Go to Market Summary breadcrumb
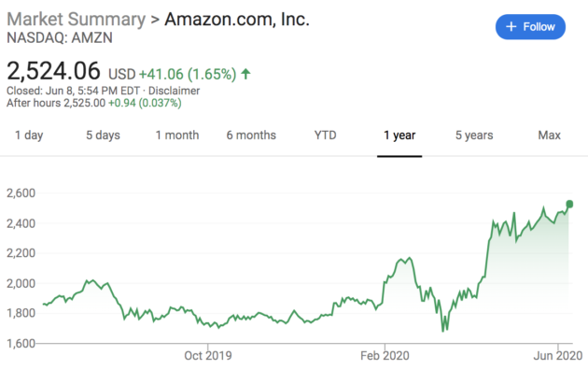The width and height of the screenshot is (588, 370). (77, 19)
